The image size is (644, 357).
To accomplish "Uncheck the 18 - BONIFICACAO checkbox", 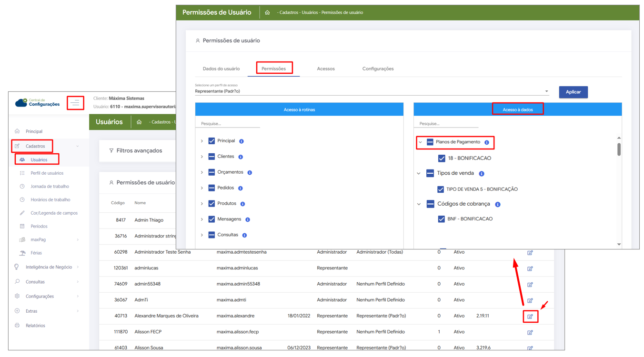I will click(x=442, y=159).
